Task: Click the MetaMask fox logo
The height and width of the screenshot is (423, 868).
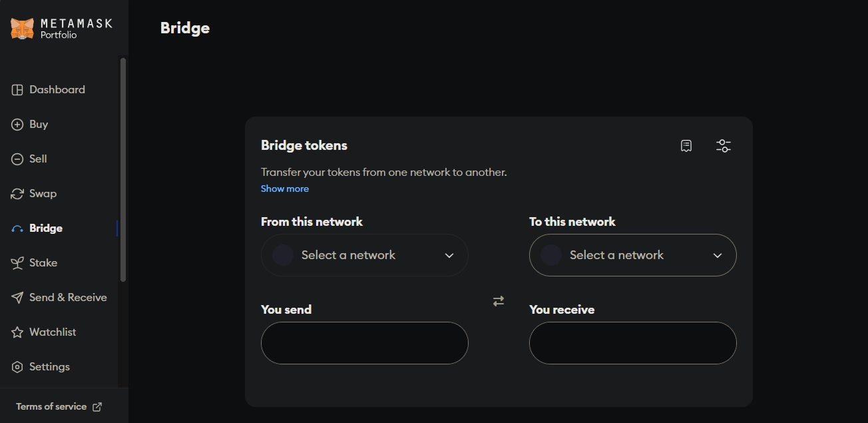Action: 22,29
